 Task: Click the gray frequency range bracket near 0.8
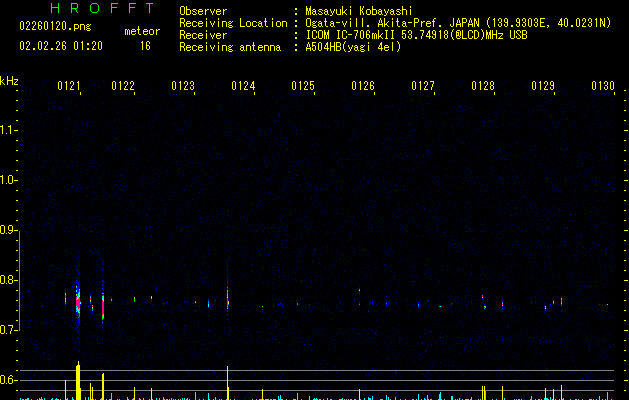point(19,280)
